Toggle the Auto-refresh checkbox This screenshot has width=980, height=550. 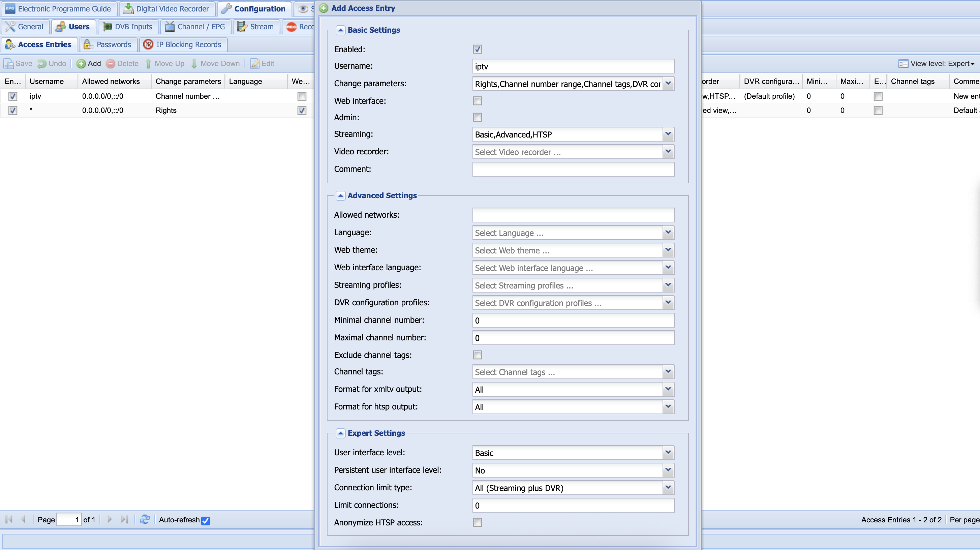206,520
